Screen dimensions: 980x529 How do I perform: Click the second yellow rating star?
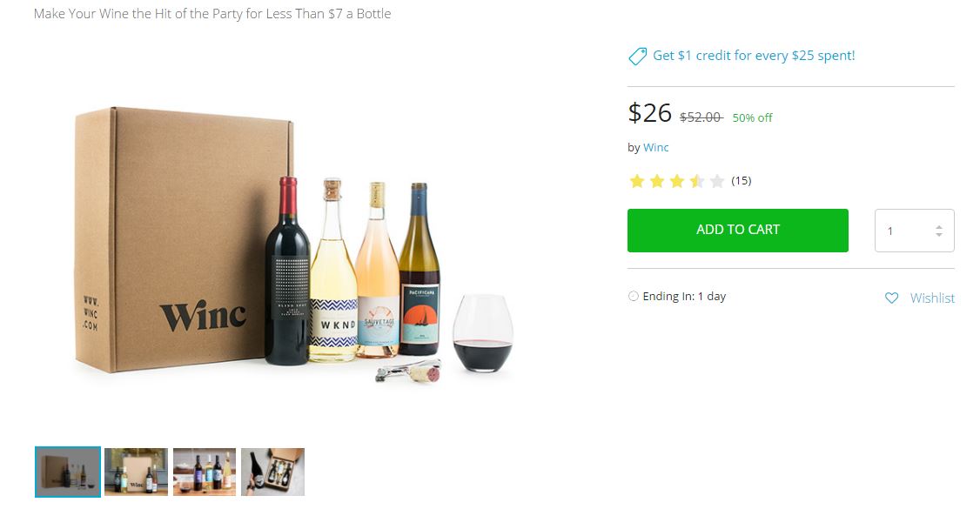coord(656,181)
